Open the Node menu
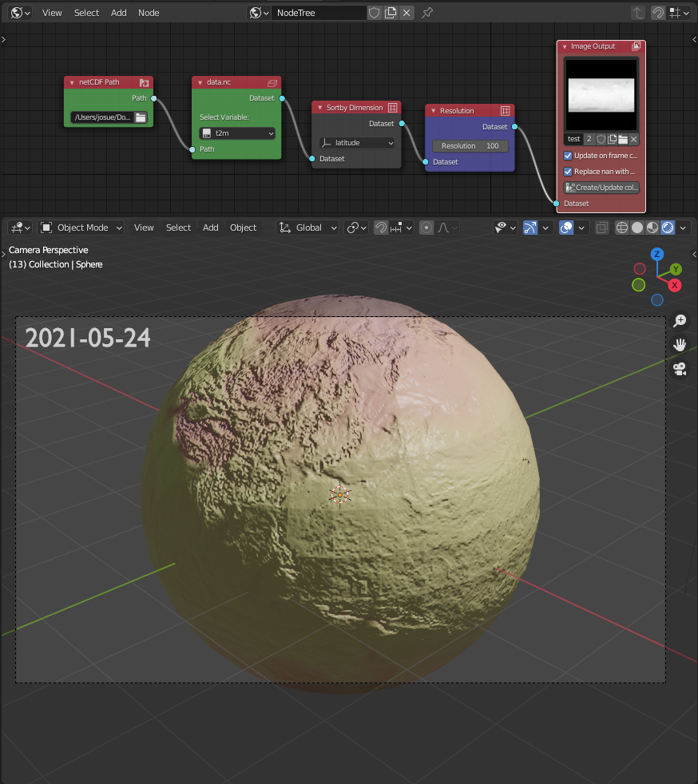Viewport: 698px width, 784px height. (x=149, y=13)
